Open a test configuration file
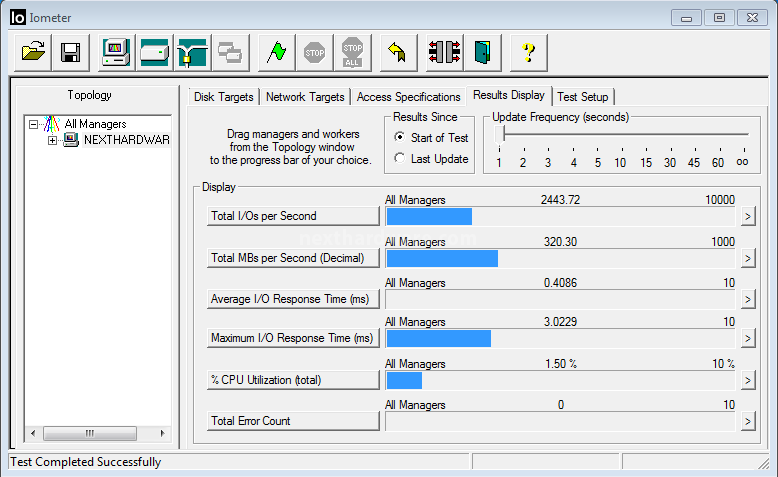Screen dimensions: 778x477 click(x=33, y=53)
